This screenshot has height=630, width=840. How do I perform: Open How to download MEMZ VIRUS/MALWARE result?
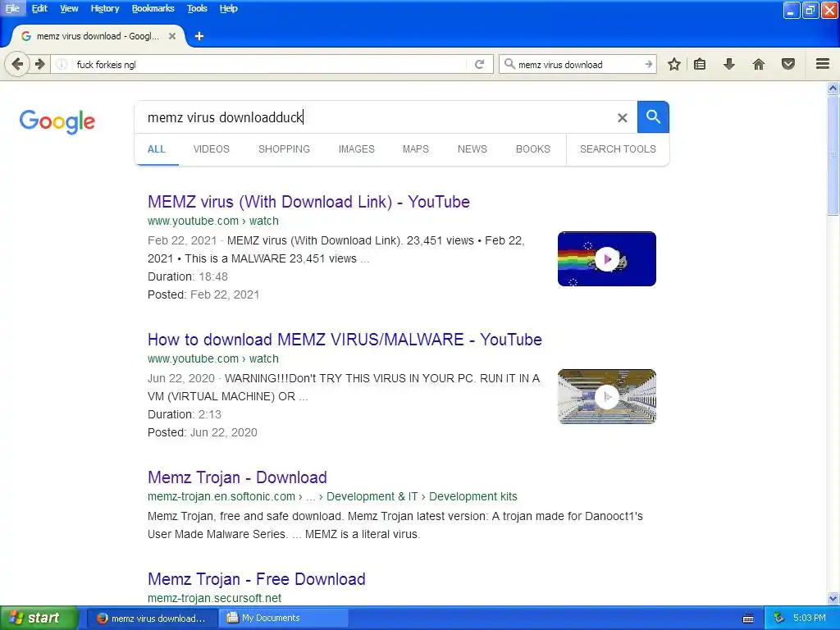pyautogui.click(x=345, y=340)
